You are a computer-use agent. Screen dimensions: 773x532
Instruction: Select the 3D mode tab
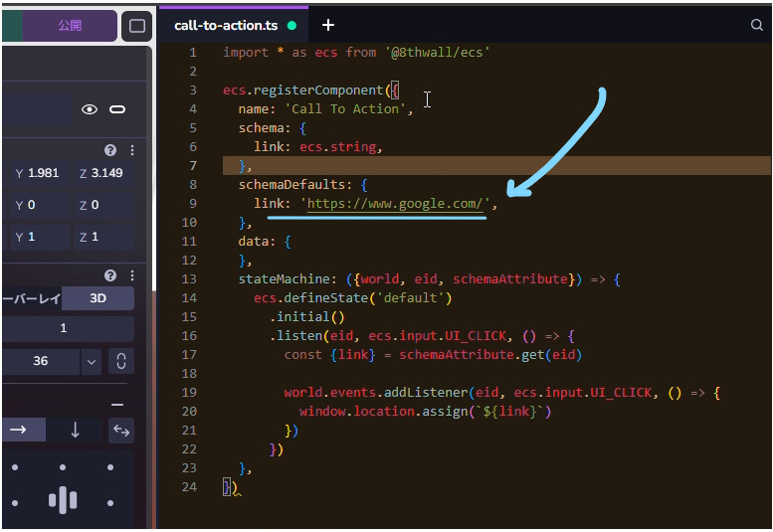coord(97,298)
